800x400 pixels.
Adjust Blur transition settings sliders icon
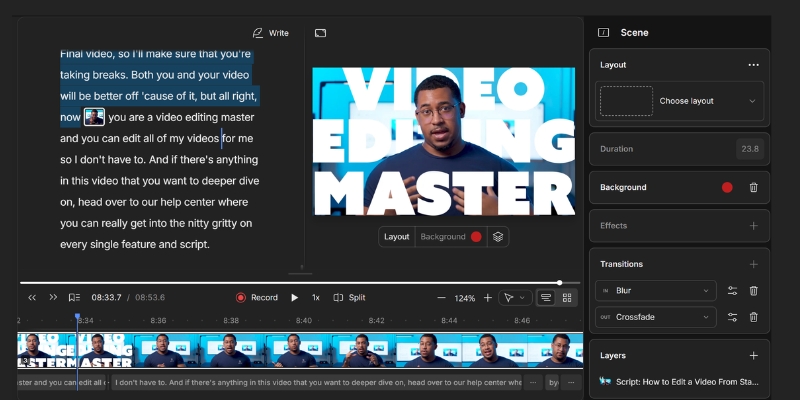[x=732, y=291]
